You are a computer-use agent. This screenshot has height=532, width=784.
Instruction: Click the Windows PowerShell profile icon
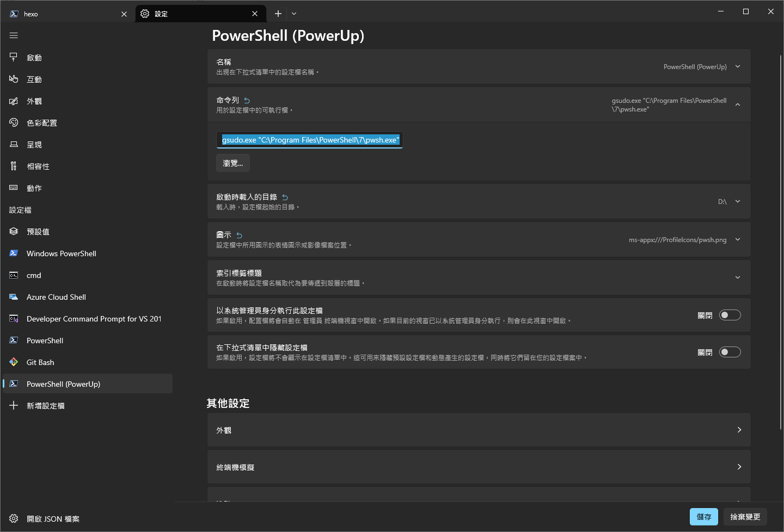[14, 253]
